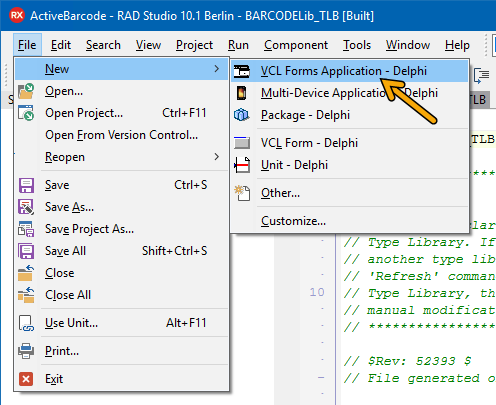Image resolution: width=496 pixels, height=405 pixels.
Task: Click the manual modificat comment line
Action: (420, 310)
